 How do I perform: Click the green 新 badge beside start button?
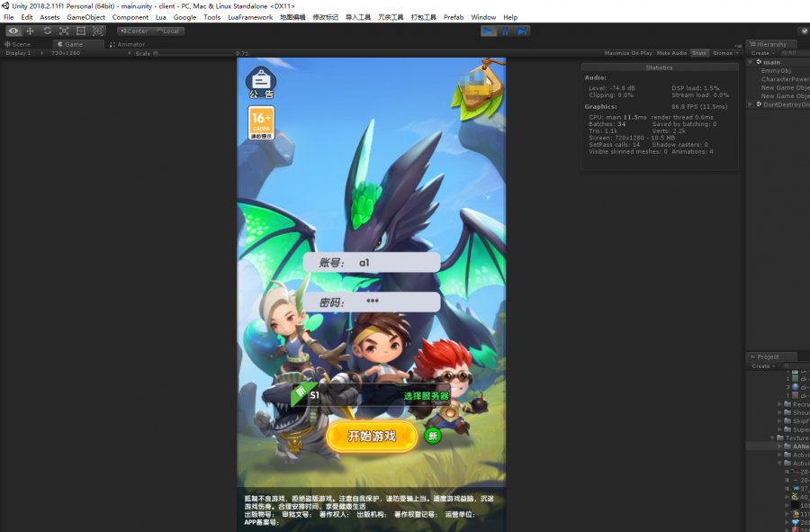click(x=433, y=436)
